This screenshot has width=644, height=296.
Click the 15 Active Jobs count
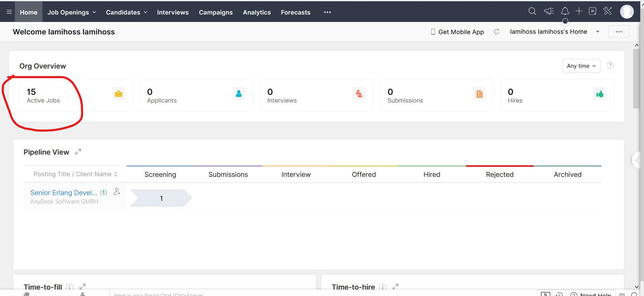[x=31, y=92]
